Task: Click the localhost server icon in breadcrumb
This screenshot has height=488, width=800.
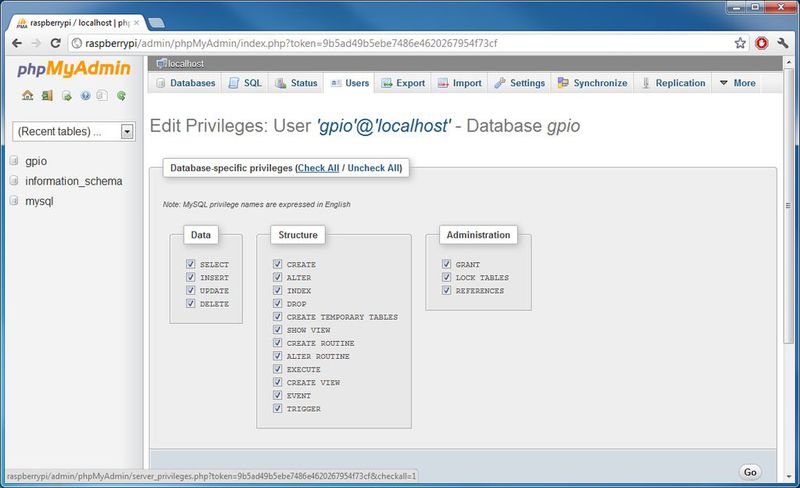Action: [x=162, y=63]
